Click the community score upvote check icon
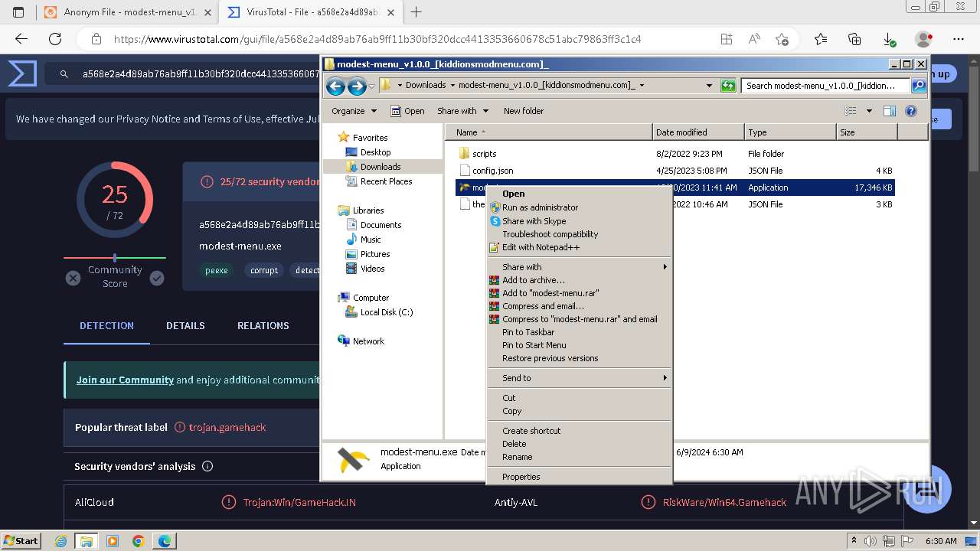 (x=157, y=278)
